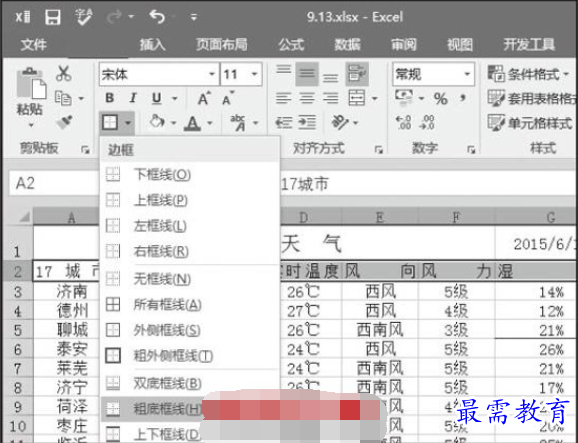The width and height of the screenshot is (578, 443).
Task: Switch to the 公式 tab
Action: (x=291, y=45)
